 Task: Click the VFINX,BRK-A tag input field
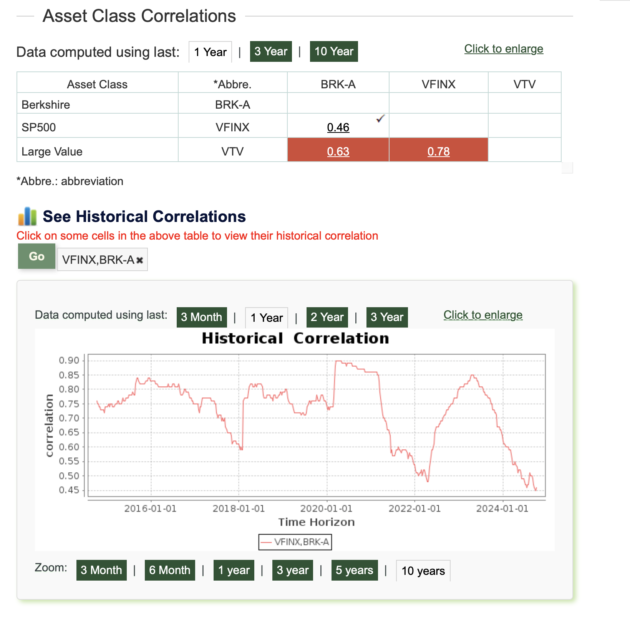tap(102, 260)
